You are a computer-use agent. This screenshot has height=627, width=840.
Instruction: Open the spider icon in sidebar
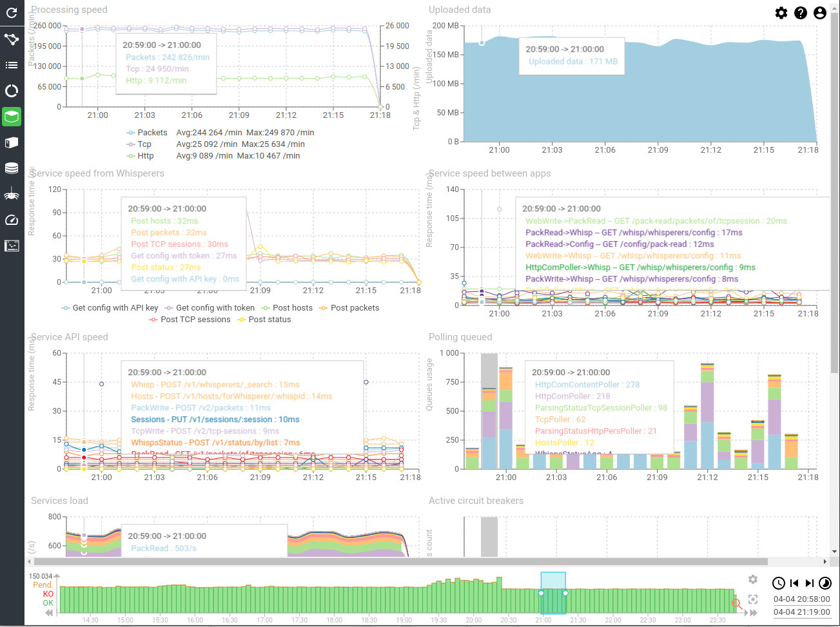pos(12,194)
